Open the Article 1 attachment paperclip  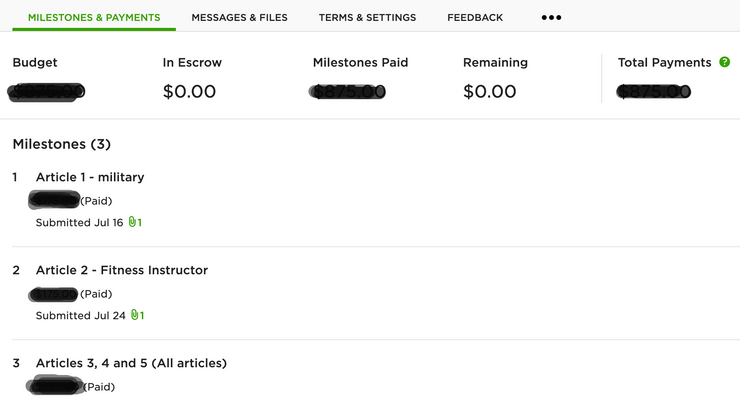click(x=135, y=222)
